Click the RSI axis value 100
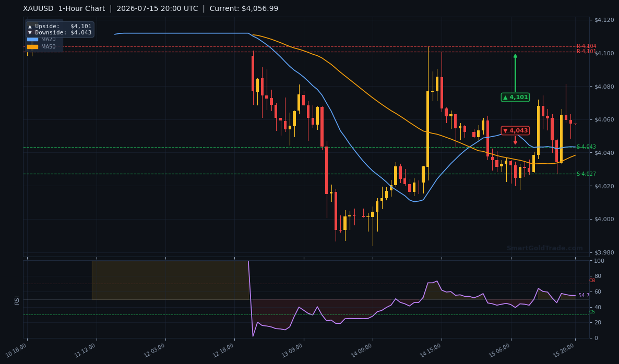 pos(599,261)
